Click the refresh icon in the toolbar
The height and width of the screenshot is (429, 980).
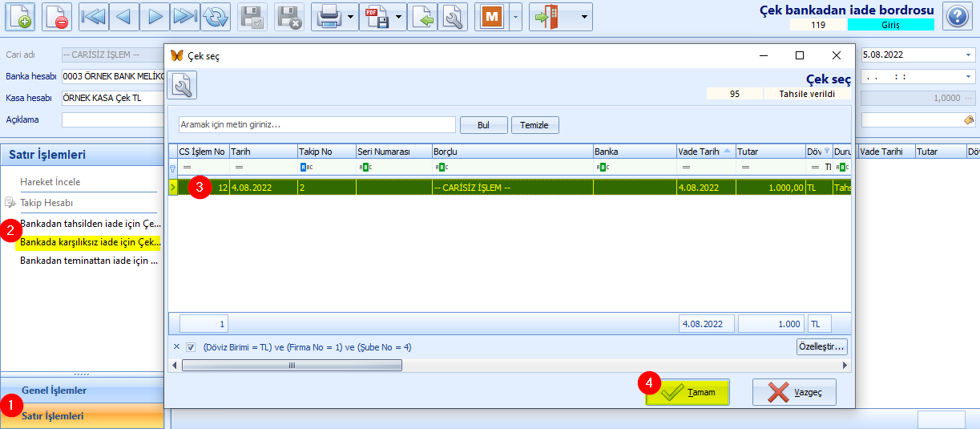(215, 17)
